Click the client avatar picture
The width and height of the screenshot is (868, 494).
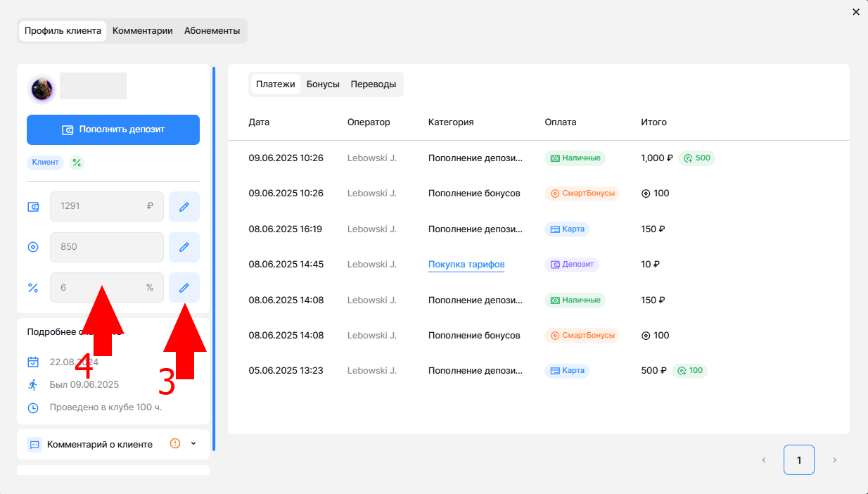42,89
